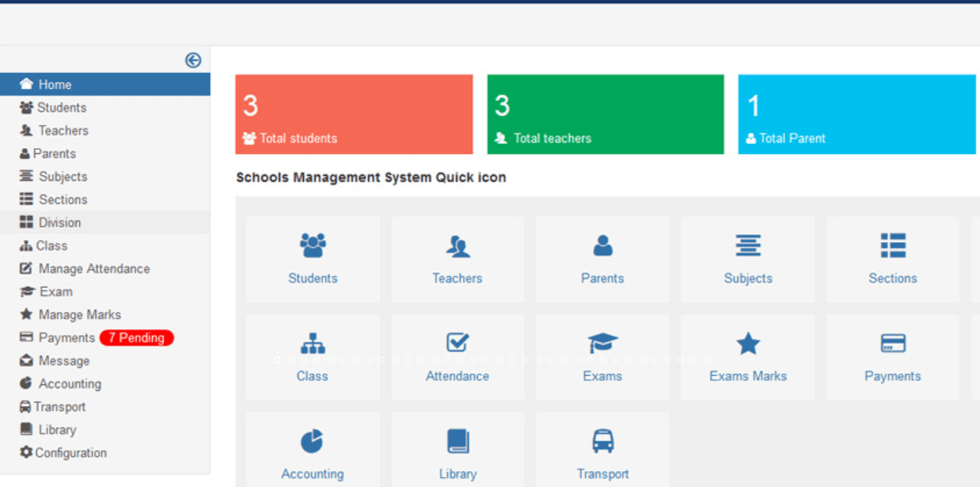980x487 pixels.
Task: Open the Home menu item
Action: [54, 84]
